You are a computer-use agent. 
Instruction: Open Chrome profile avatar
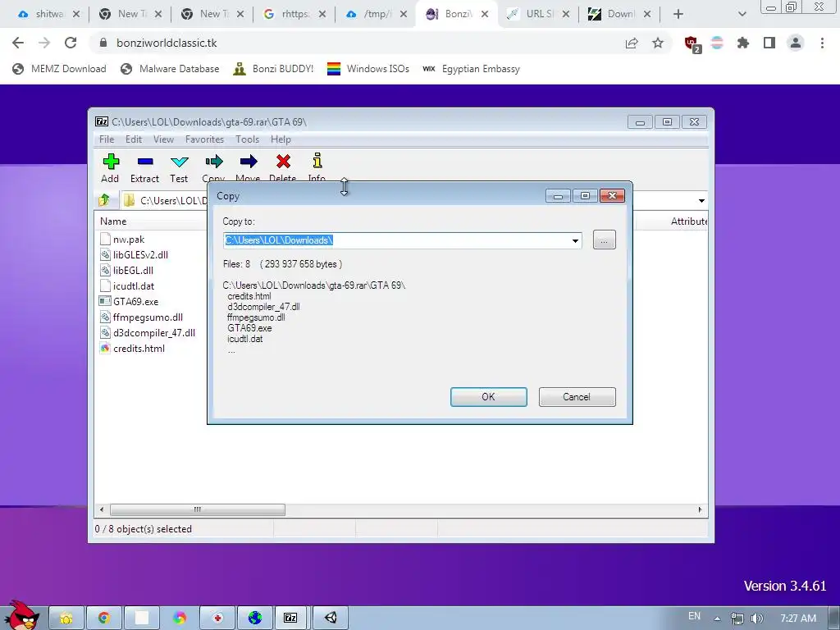pos(796,43)
